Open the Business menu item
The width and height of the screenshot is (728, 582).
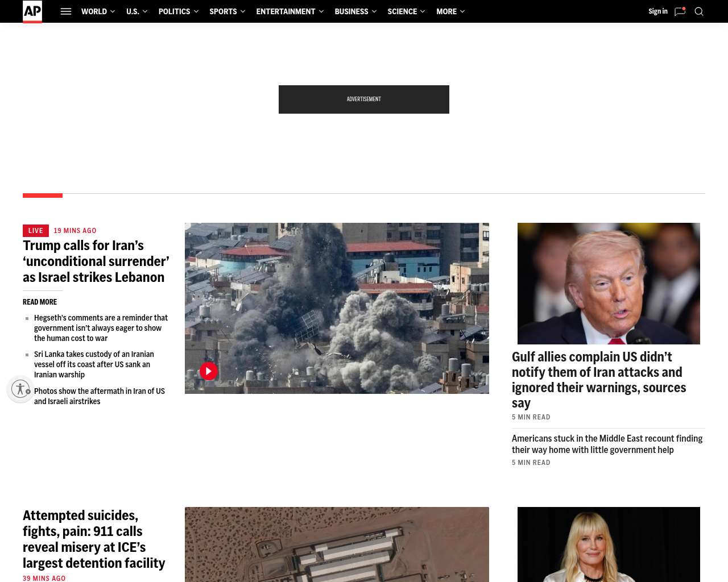click(351, 11)
